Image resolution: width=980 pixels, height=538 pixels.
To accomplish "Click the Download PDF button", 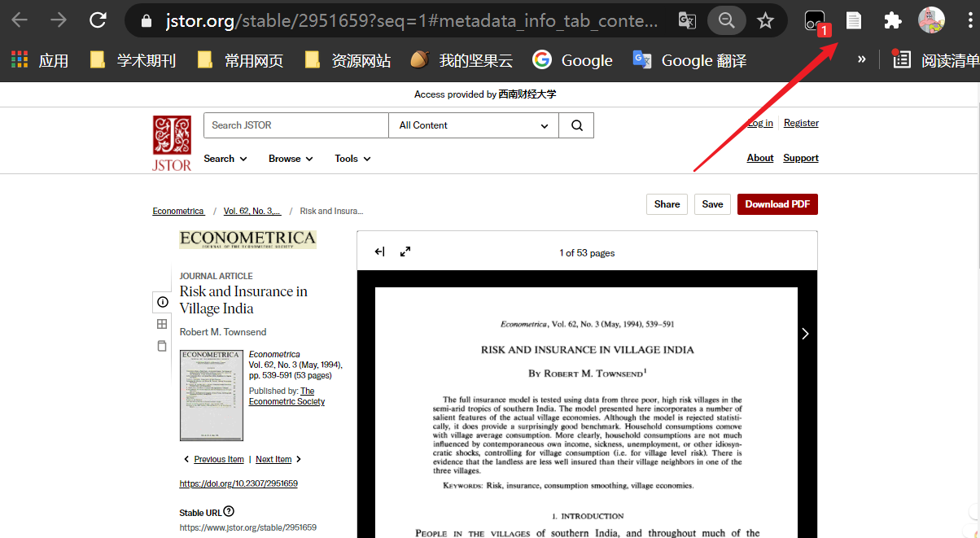I will (x=777, y=204).
